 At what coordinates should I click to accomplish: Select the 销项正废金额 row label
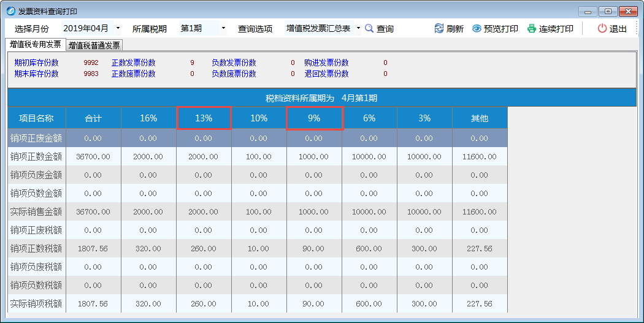point(36,139)
